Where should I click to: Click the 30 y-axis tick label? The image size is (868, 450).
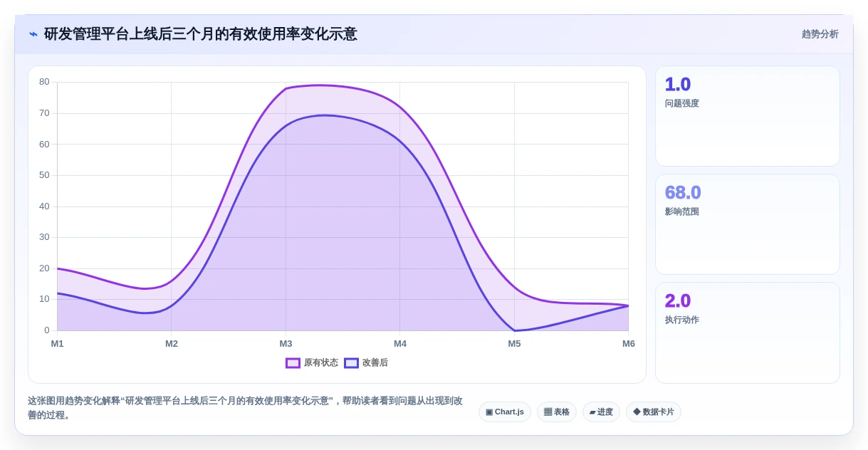(x=44, y=237)
